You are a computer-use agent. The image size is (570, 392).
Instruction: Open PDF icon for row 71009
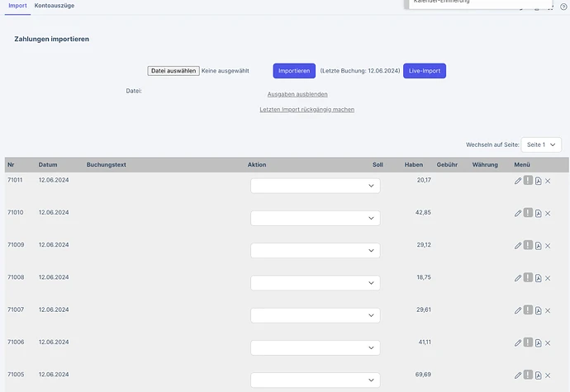(539, 246)
